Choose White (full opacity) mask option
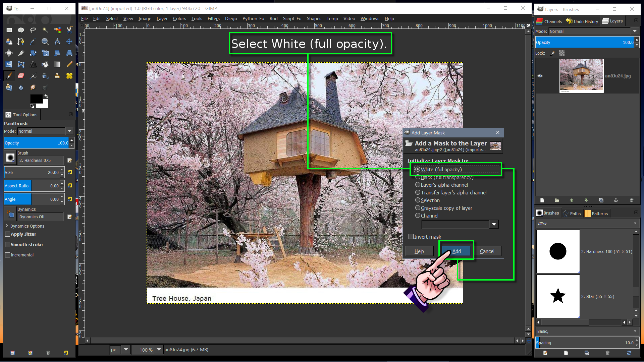The width and height of the screenshot is (644, 362). click(457, 170)
